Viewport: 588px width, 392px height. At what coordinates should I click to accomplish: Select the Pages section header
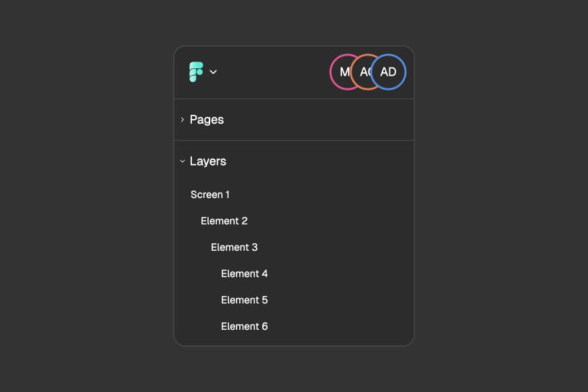(207, 120)
